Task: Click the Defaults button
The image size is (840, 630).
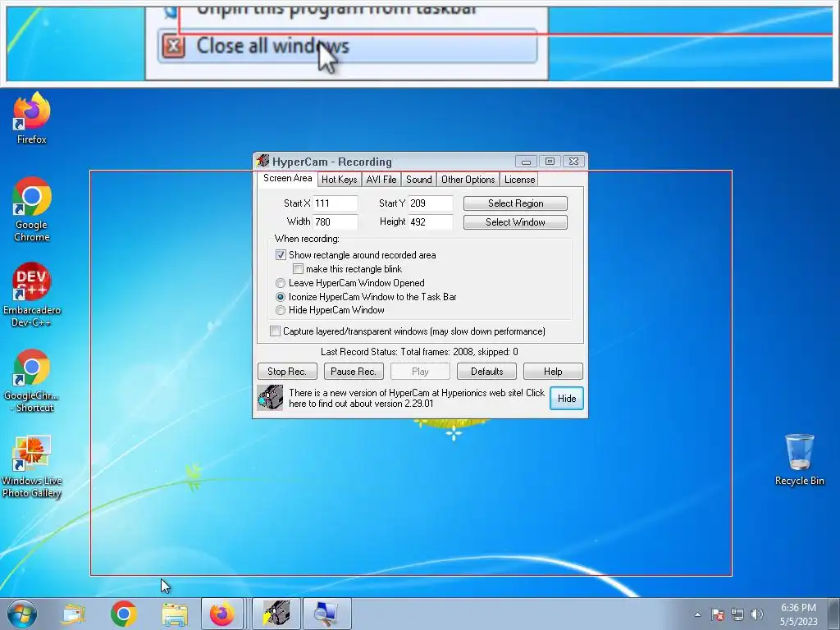Action: point(486,372)
